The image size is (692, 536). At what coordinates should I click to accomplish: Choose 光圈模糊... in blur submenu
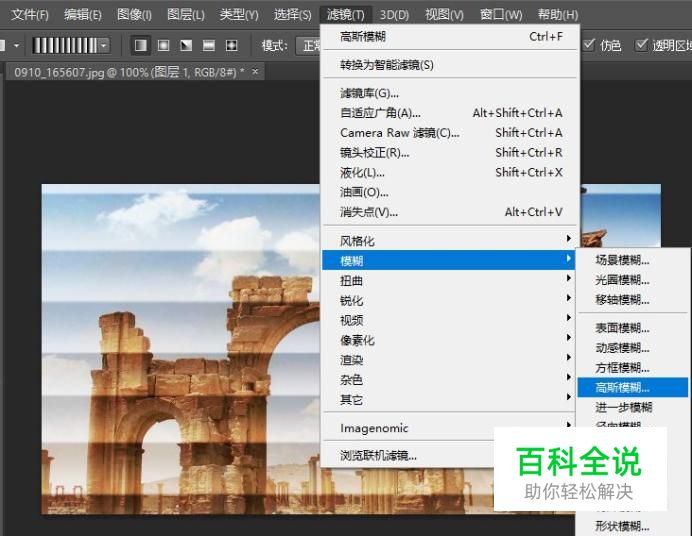(632, 280)
